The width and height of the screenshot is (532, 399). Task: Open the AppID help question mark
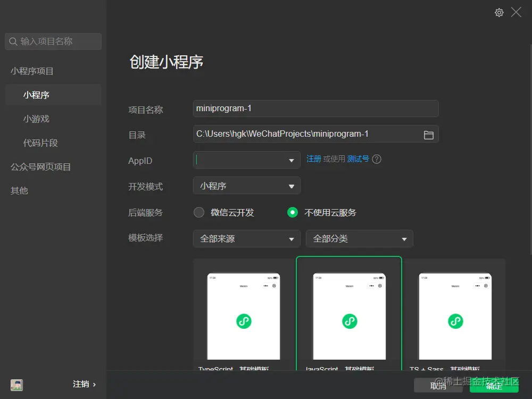(x=377, y=159)
